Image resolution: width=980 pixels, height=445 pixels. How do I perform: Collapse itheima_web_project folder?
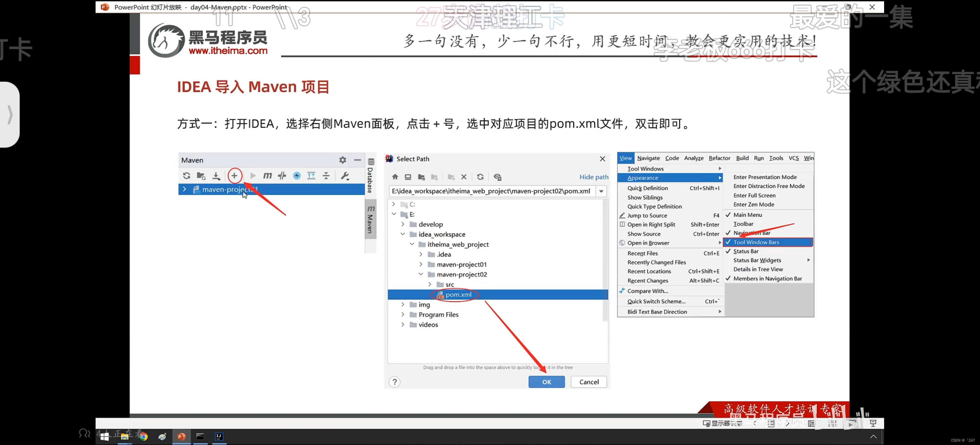coord(412,244)
